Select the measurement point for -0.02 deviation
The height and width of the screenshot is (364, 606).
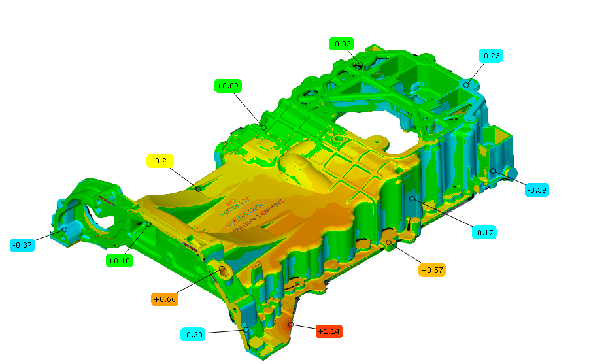360,65
